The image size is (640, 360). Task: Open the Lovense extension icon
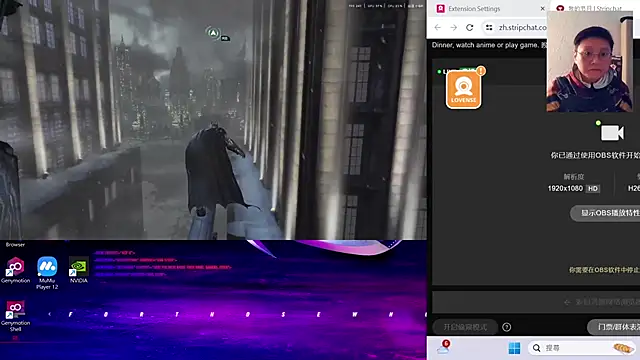[463, 89]
